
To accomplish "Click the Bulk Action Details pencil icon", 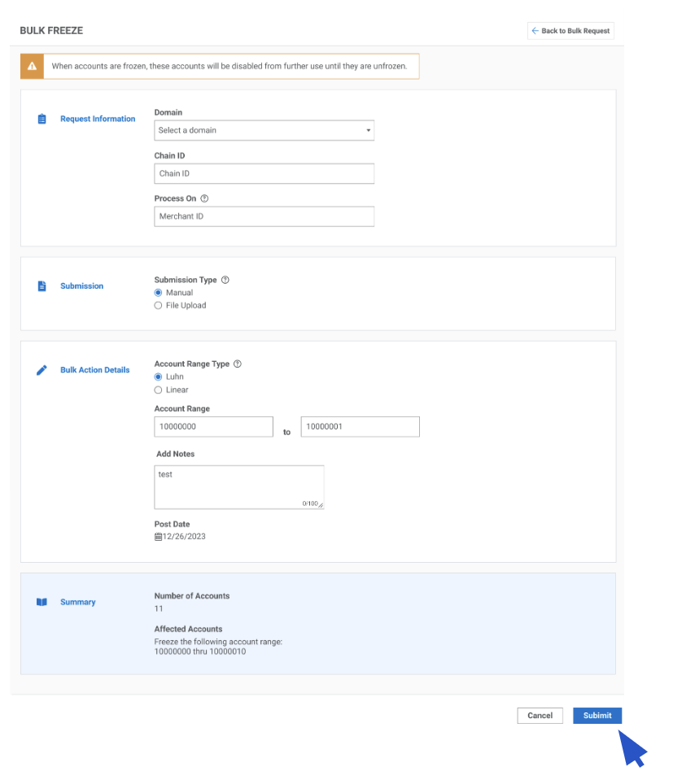I will click(x=42, y=370).
